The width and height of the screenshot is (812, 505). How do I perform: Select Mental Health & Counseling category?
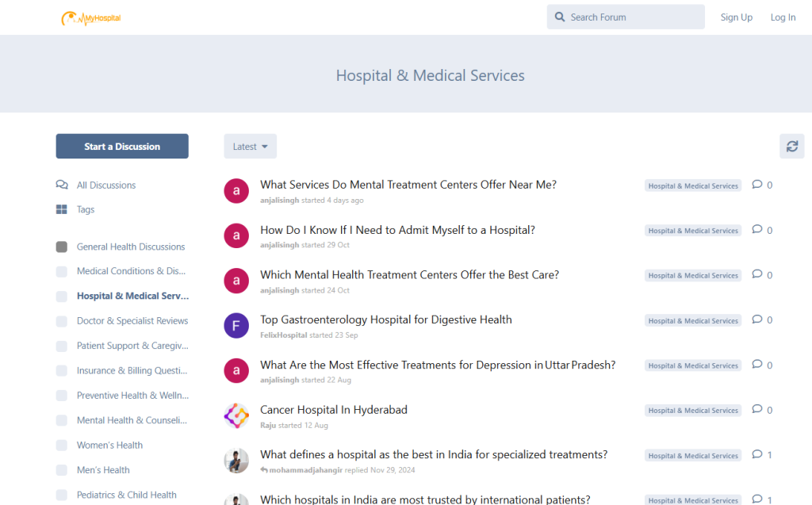[132, 420]
